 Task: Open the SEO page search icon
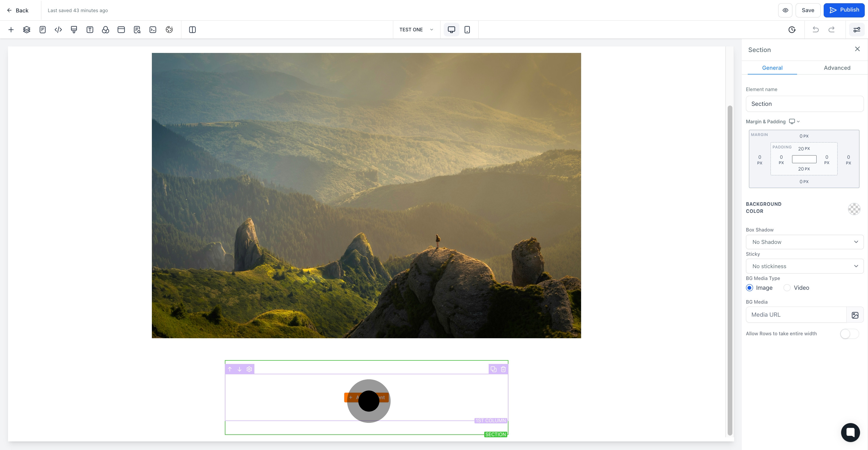[137, 30]
